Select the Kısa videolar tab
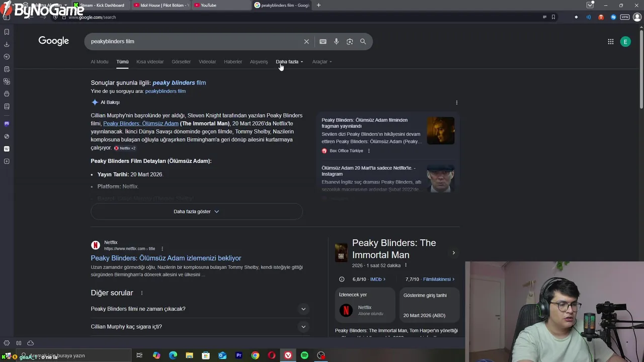 (150, 62)
